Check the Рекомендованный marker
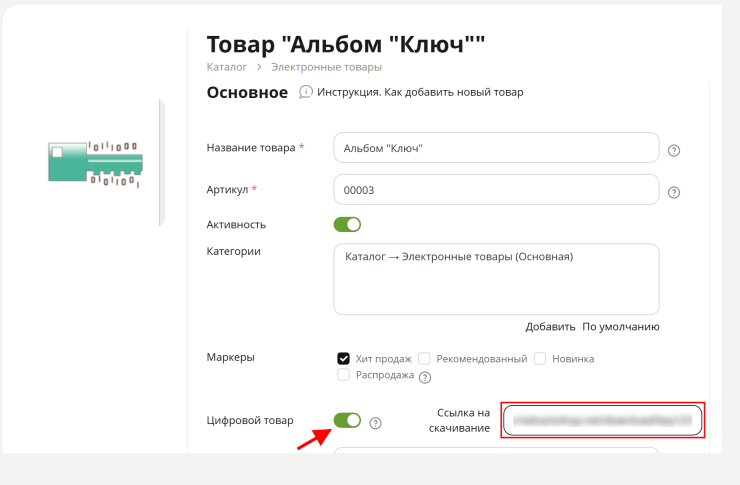 point(424,359)
